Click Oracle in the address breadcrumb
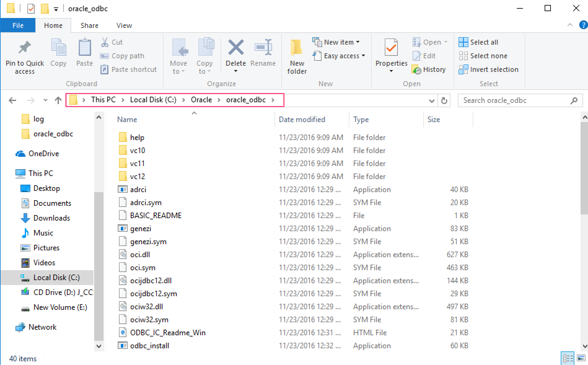The height and width of the screenshot is (365, 588). (201, 100)
